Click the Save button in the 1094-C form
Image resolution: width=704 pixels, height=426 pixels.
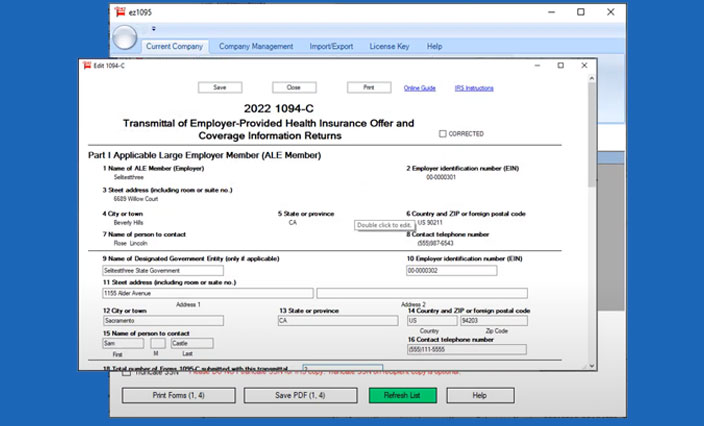[x=220, y=88]
